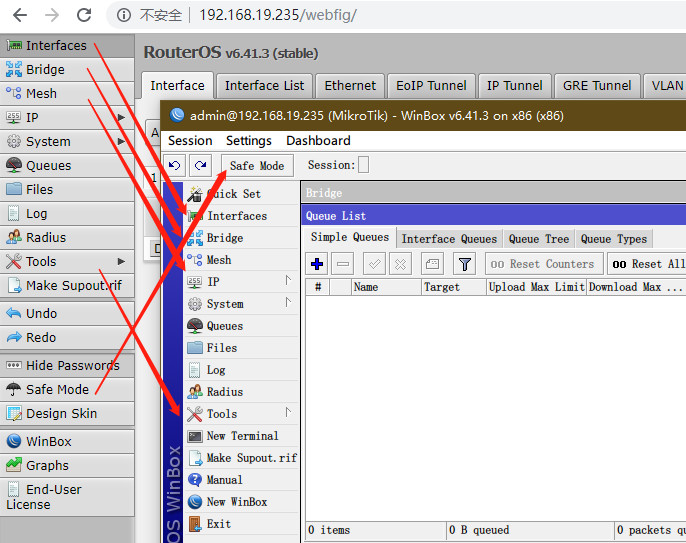Click Redo in webfig sidebar
Image resolution: width=686 pixels, height=543 pixels.
67,338
